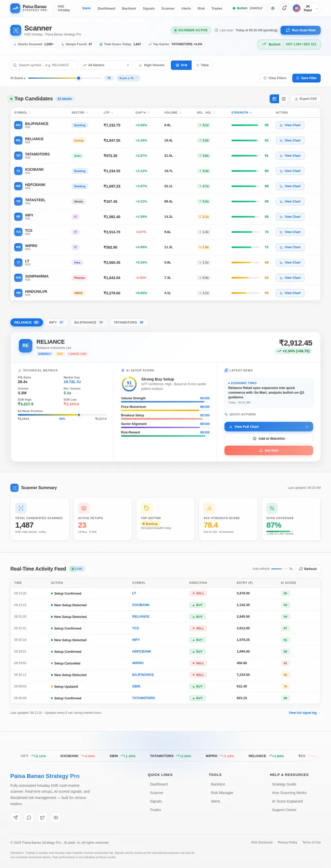Click the RE avatar in RELIANCE detail card

coord(25,346)
